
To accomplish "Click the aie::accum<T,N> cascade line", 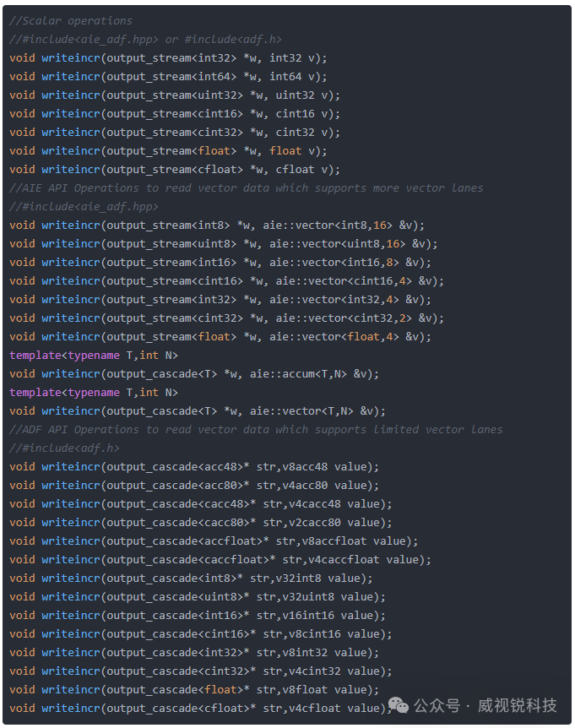I will [194, 374].
